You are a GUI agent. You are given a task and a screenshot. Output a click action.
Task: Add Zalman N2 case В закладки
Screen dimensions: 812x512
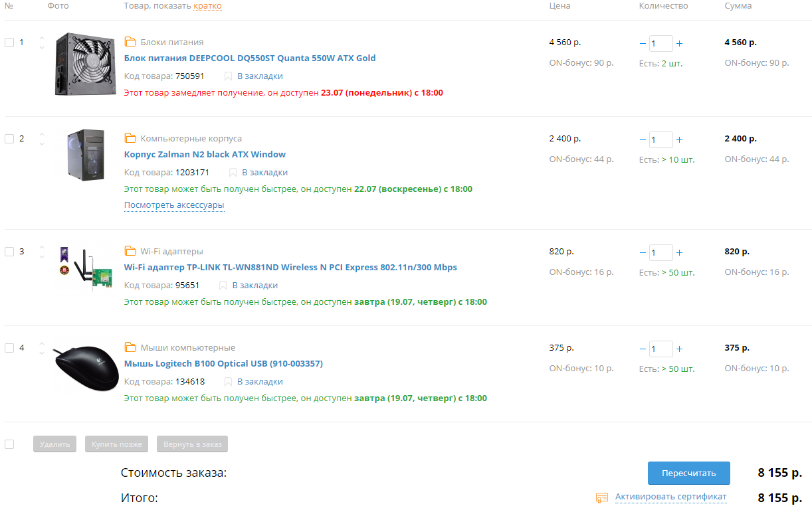point(264,172)
